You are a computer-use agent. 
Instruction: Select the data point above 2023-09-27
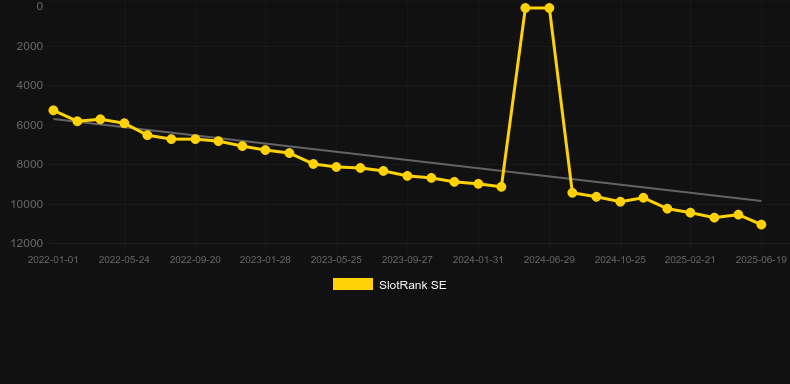pos(408,176)
